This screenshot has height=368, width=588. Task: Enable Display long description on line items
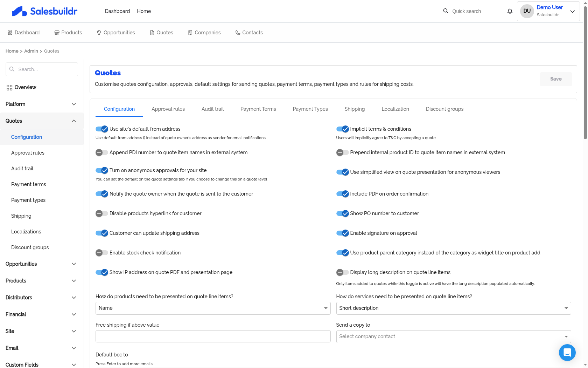342,272
